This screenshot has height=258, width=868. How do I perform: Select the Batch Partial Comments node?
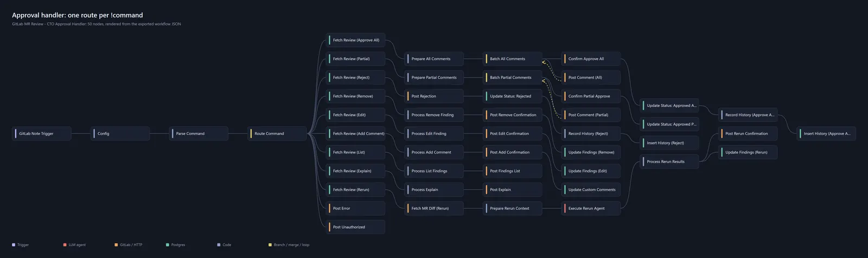tap(513, 78)
